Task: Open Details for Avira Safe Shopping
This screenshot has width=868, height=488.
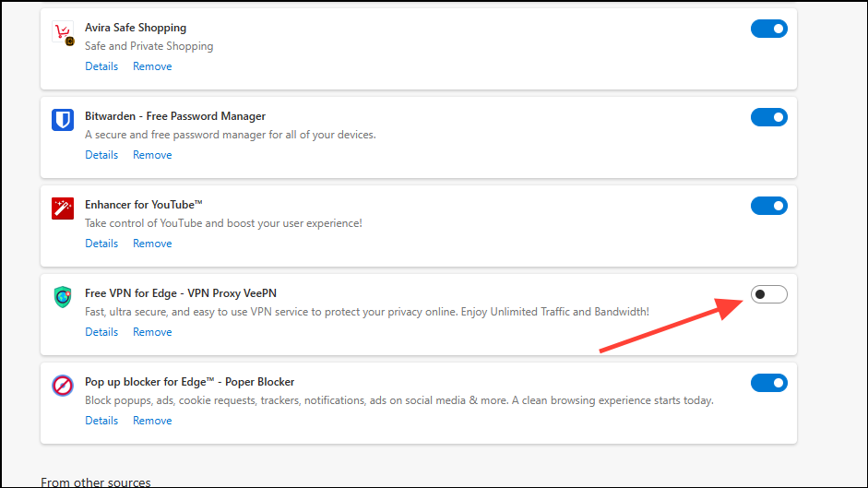Action: 101,66
